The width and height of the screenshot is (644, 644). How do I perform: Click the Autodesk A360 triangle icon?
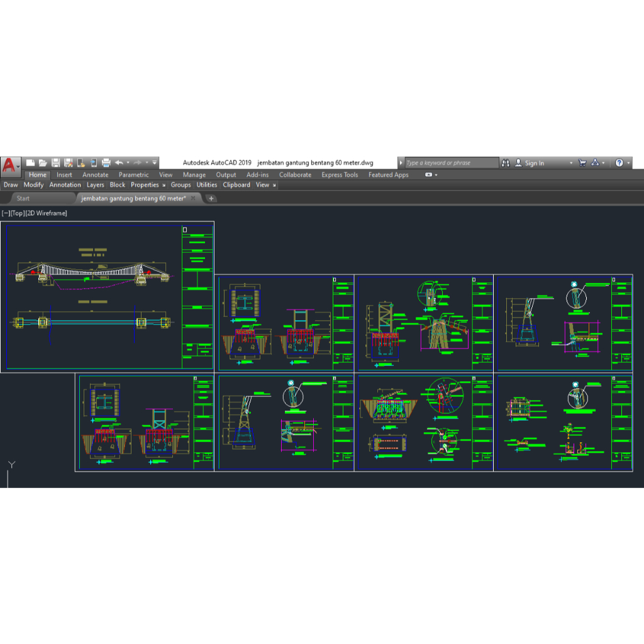click(595, 163)
